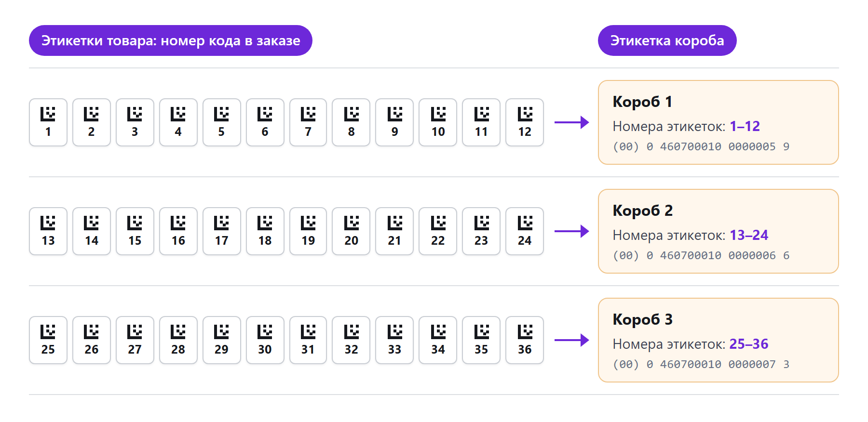Click label tile number 9
Screen dimensions: 868x422
coord(394,122)
